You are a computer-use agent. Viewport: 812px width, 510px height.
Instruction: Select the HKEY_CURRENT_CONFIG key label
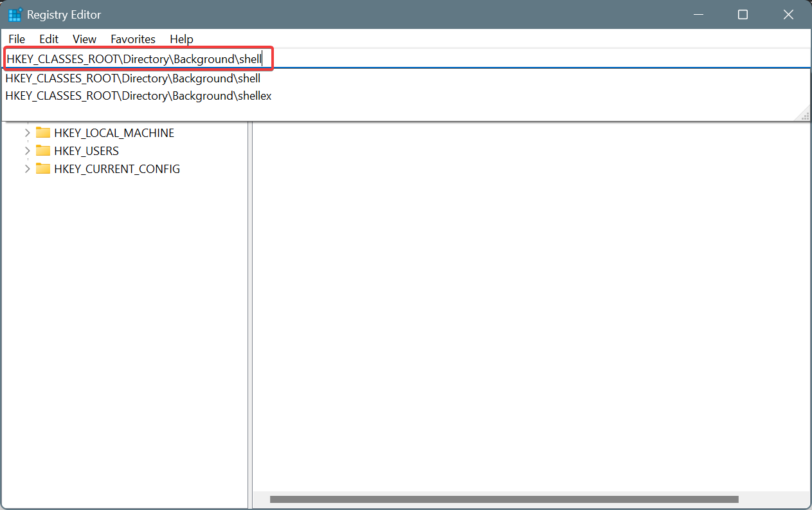coord(117,169)
